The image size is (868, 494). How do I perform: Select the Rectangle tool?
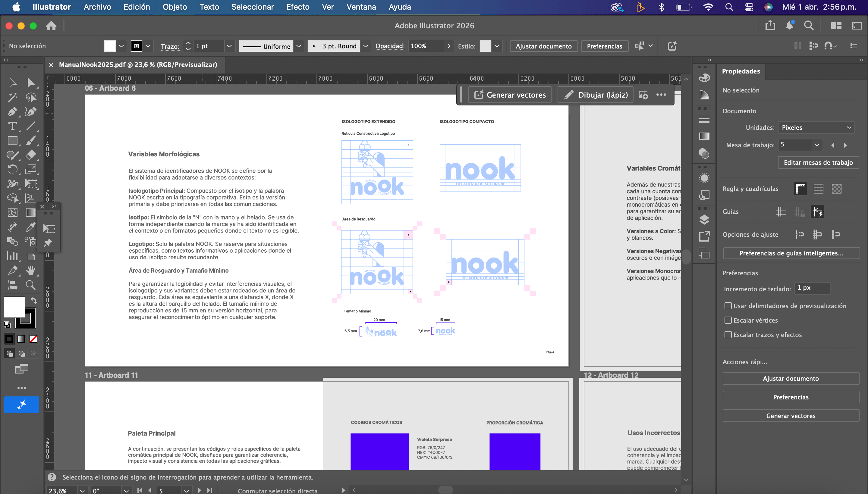coord(13,140)
